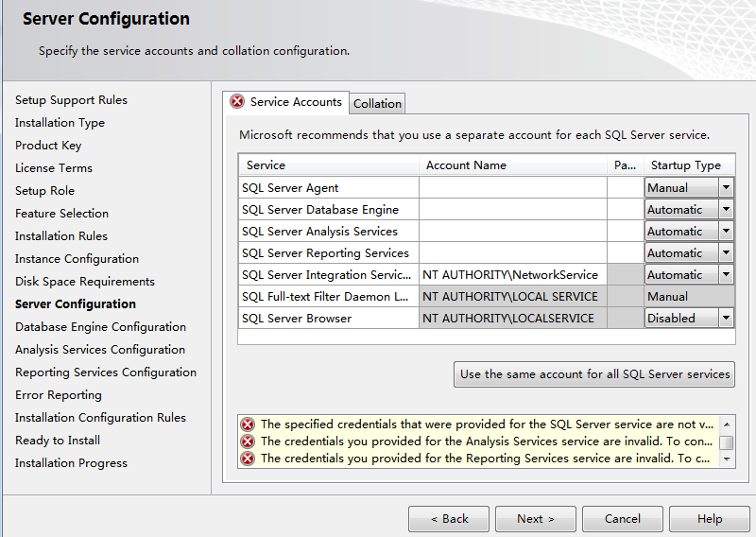Click Setup Support Rules step in sidebar
The image size is (756, 537).
point(72,100)
